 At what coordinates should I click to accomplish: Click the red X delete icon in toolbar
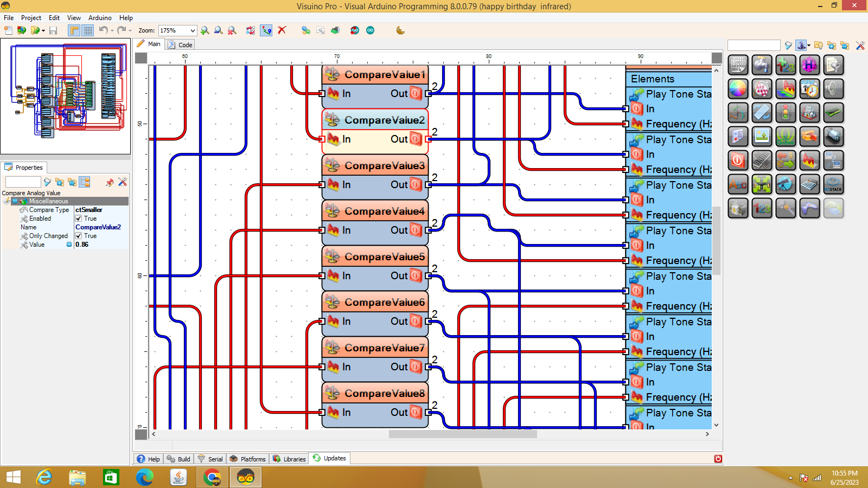(282, 30)
